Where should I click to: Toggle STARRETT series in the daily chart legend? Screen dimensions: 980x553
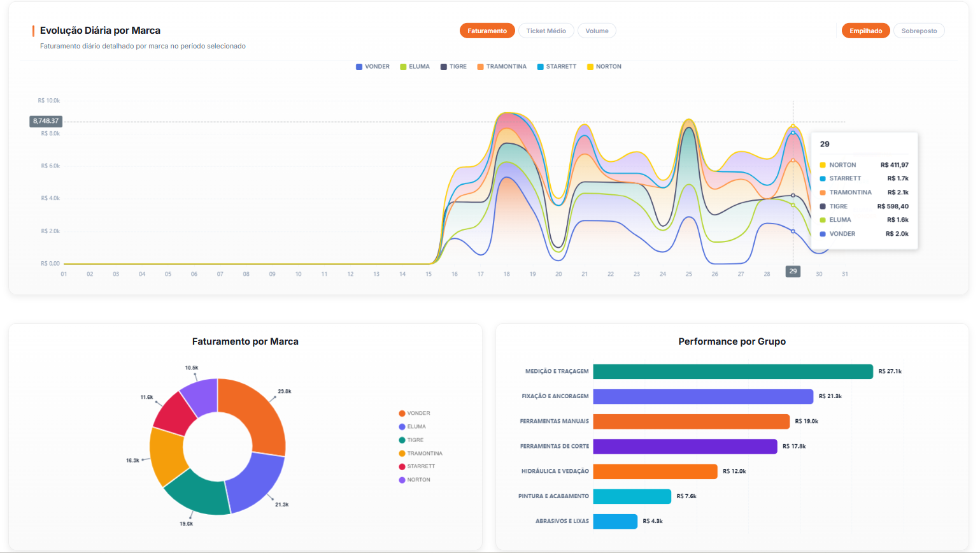(x=557, y=66)
